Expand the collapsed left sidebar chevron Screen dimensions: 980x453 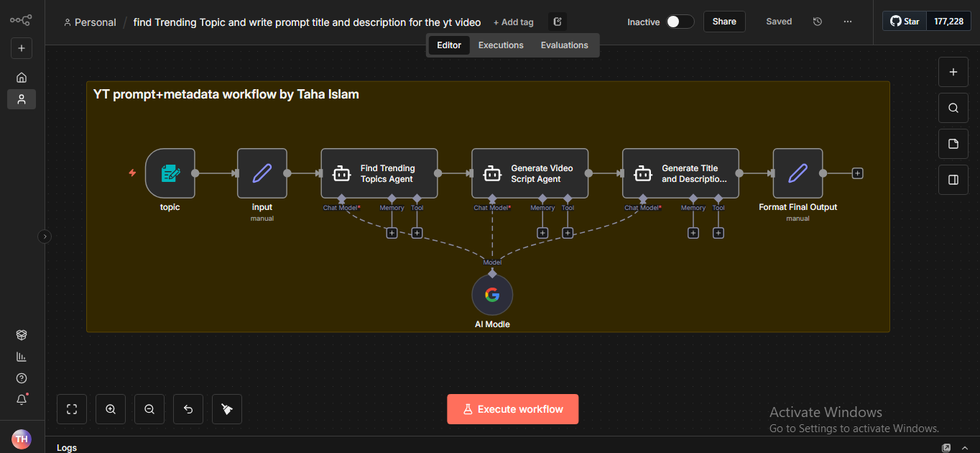(x=45, y=236)
